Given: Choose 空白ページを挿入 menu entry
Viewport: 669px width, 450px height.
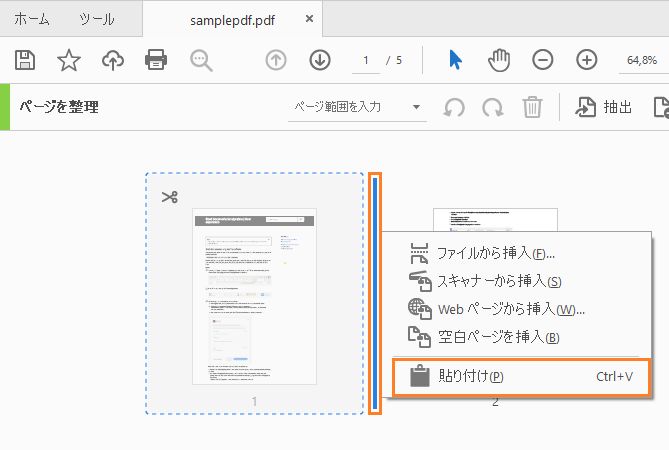Looking at the screenshot, I should 517,337.
